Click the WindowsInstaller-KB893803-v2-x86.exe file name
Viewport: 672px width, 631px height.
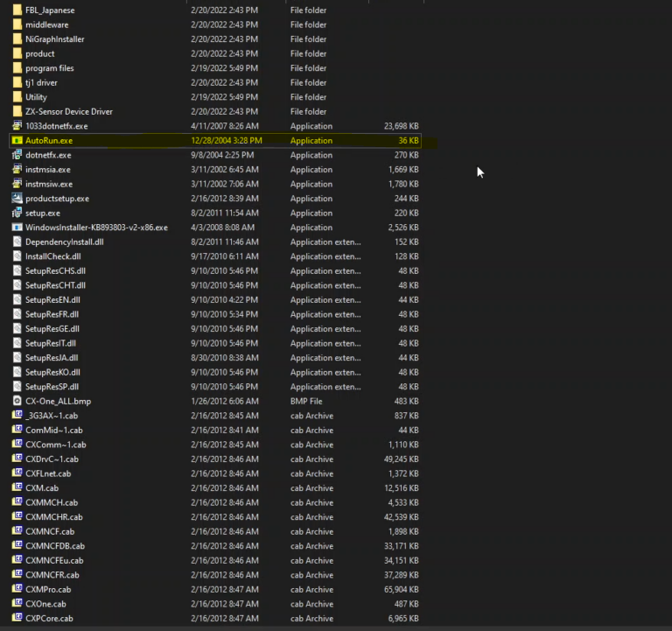96,228
